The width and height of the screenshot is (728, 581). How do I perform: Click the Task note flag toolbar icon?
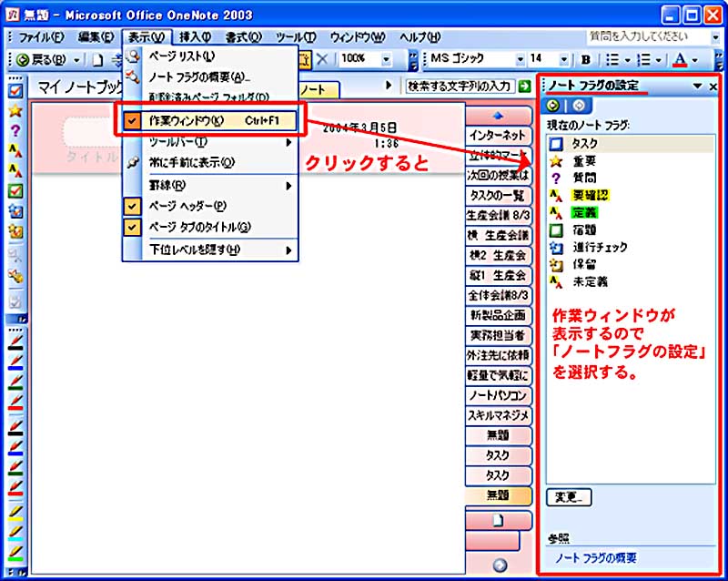(x=15, y=91)
